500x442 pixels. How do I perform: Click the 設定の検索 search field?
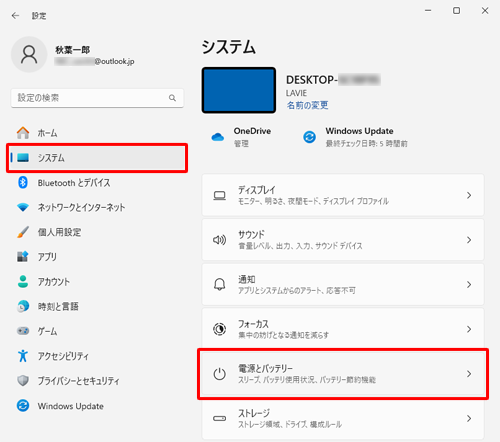coord(97,98)
